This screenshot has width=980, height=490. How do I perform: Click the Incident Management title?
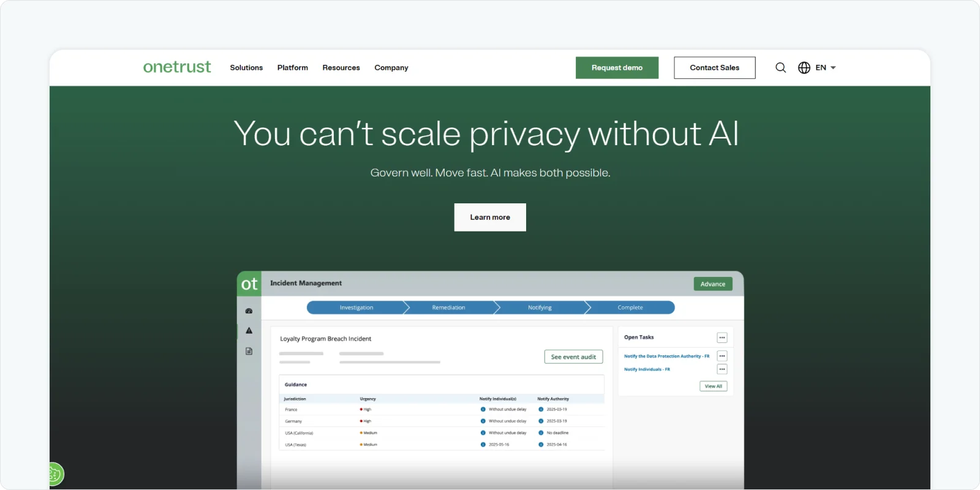(306, 283)
